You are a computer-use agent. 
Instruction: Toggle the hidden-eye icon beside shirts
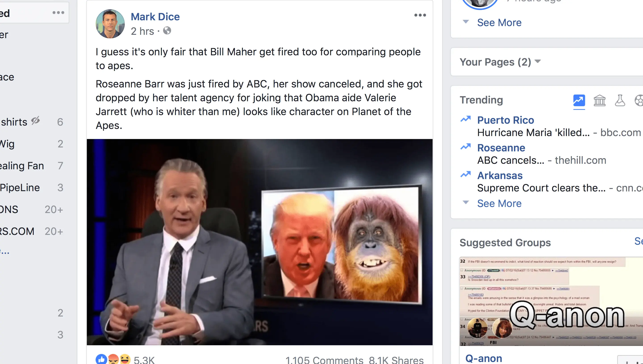click(35, 121)
